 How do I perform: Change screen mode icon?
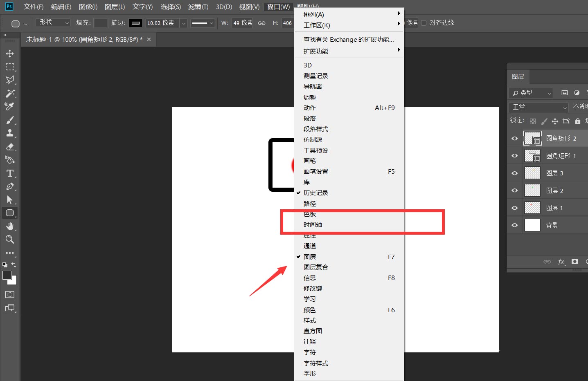[x=10, y=308]
